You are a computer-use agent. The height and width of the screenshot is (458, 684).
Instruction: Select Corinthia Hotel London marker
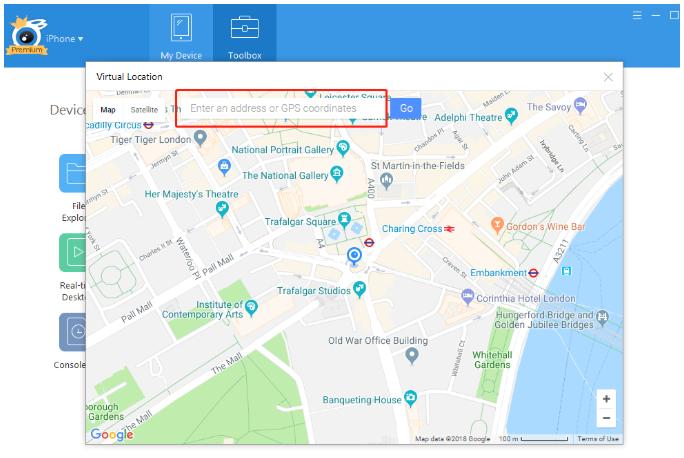467,297
